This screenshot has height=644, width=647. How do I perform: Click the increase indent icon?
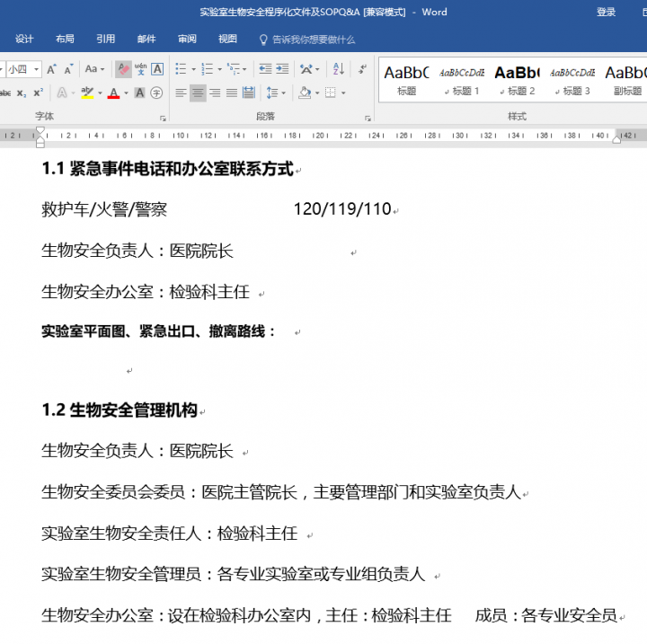pos(282,69)
